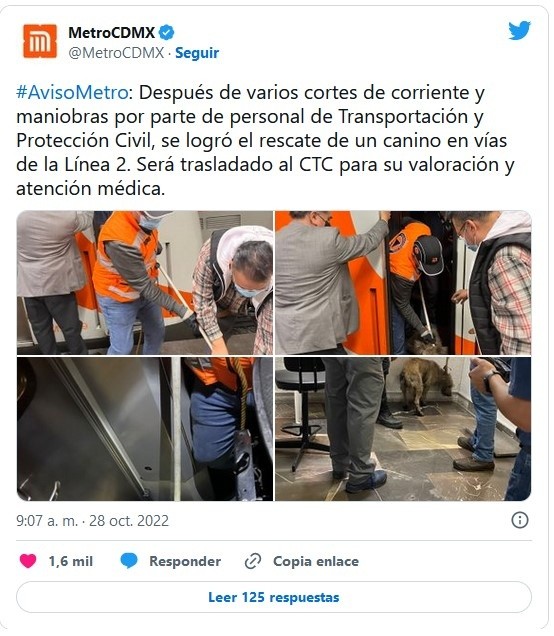View top-right photo at train door

pyautogui.click(x=403, y=283)
